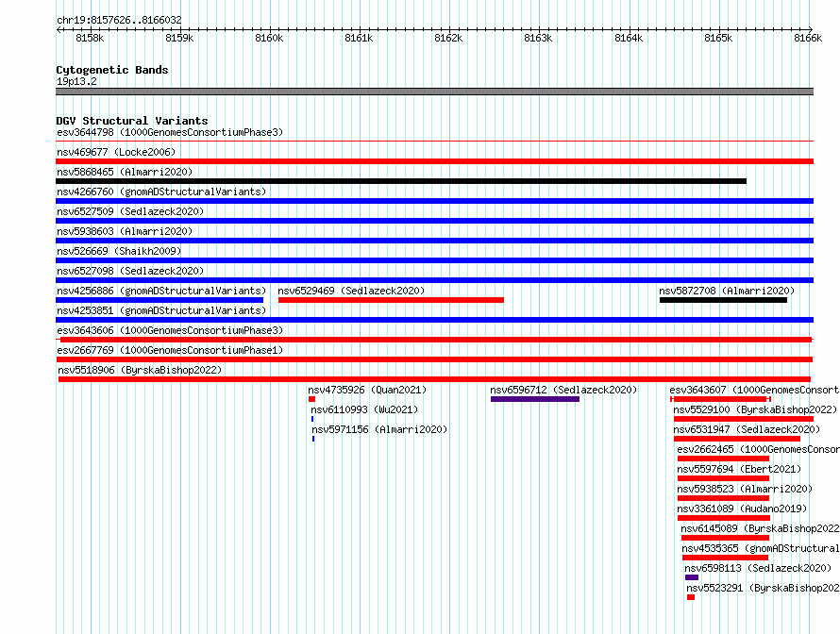This screenshot has height=634, width=840.
Task: Open nsv5523291 (ByrskaBishop2022) label
Action: pos(763,588)
